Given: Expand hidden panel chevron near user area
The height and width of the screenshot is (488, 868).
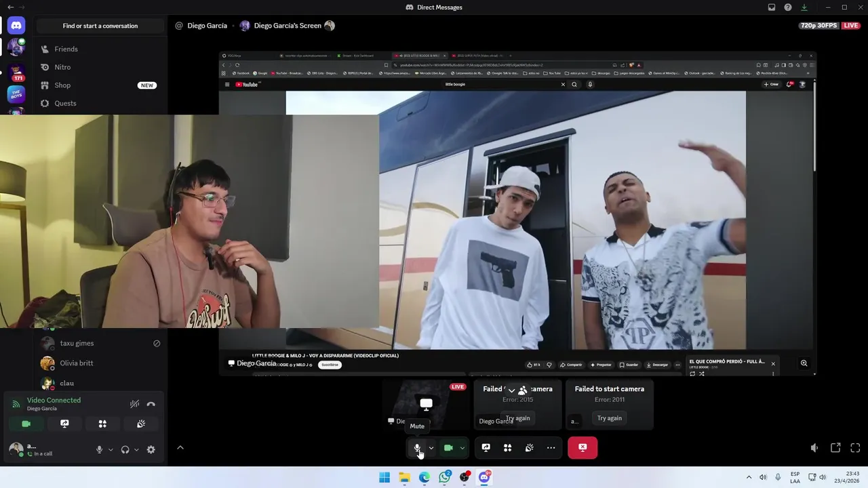Looking at the screenshot, I should point(180,447).
